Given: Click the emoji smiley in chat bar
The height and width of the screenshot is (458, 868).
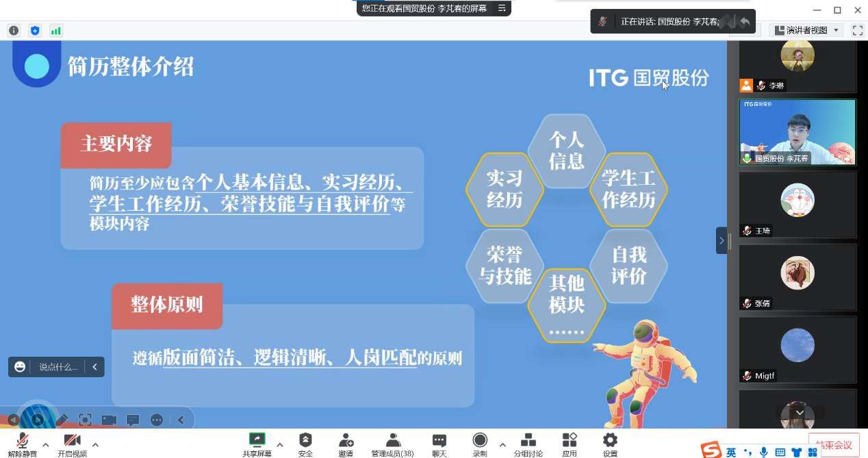Looking at the screenshot, I should tap(20, 367).
